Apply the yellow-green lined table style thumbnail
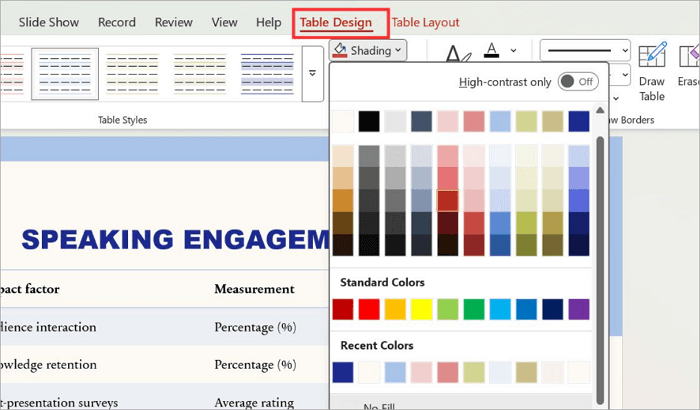 [132, 74]
